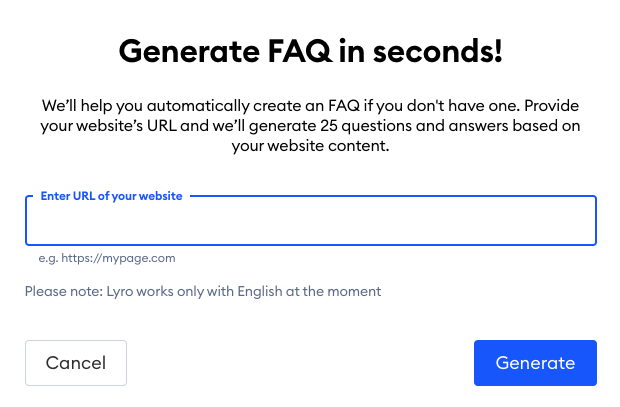Click the Cancel button
This screenshot has width=620, height=407.
click(x=76, y=363)
